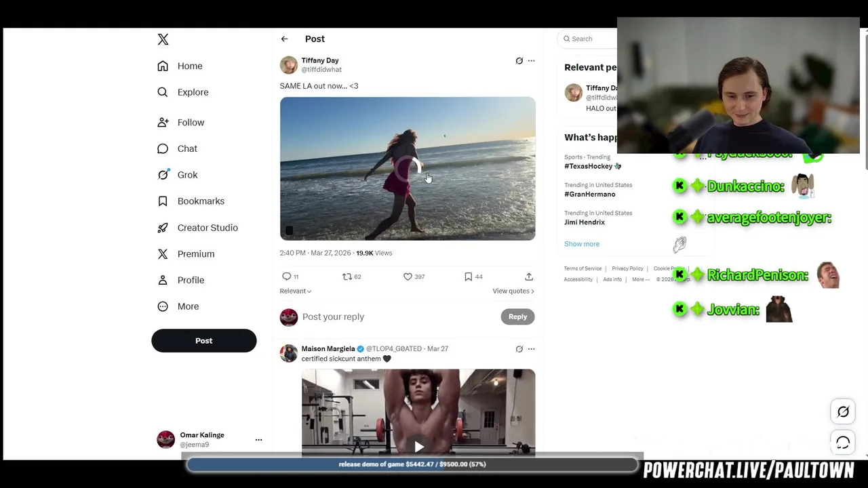The height and width of the screenshot is (488, 868).
Task: Open the Relevant sort dropdown
Action: click(296, 291)
